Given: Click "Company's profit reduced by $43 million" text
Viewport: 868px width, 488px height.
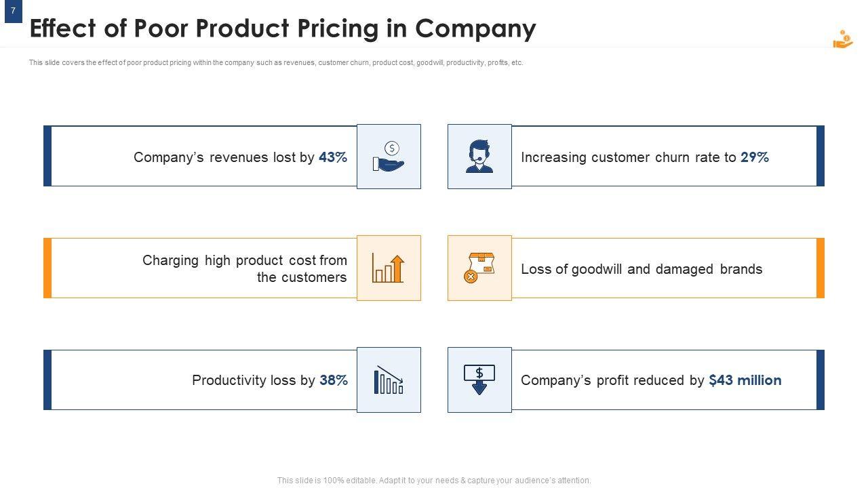Looking at the screenshot, I should 651,380.
